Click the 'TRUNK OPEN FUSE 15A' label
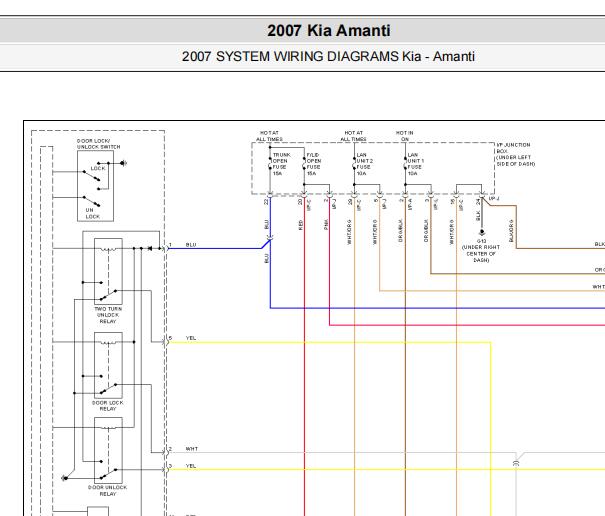Viewport: 605px width, 516px height. point(281,164)
